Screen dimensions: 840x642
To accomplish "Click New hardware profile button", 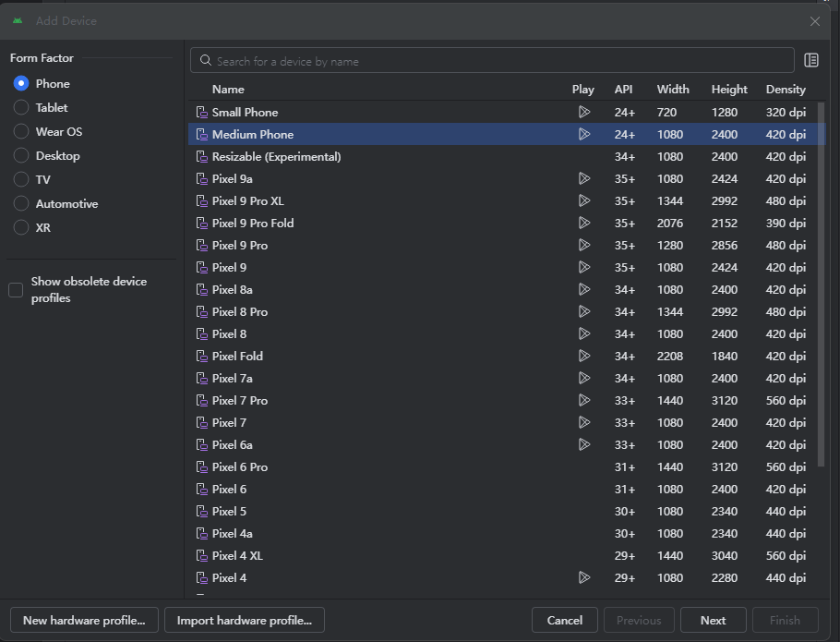I will click(x=84, y=620).
